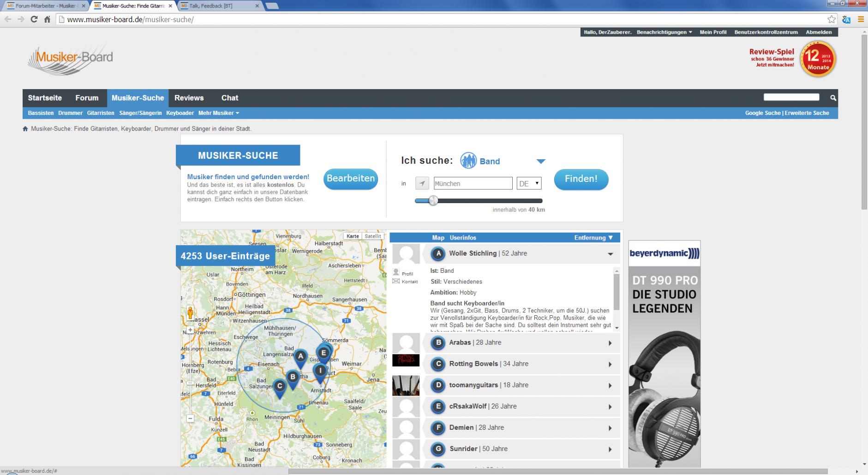Click the user details panel scrollbar
The image size is (868, 475).
tap(617, 292)
